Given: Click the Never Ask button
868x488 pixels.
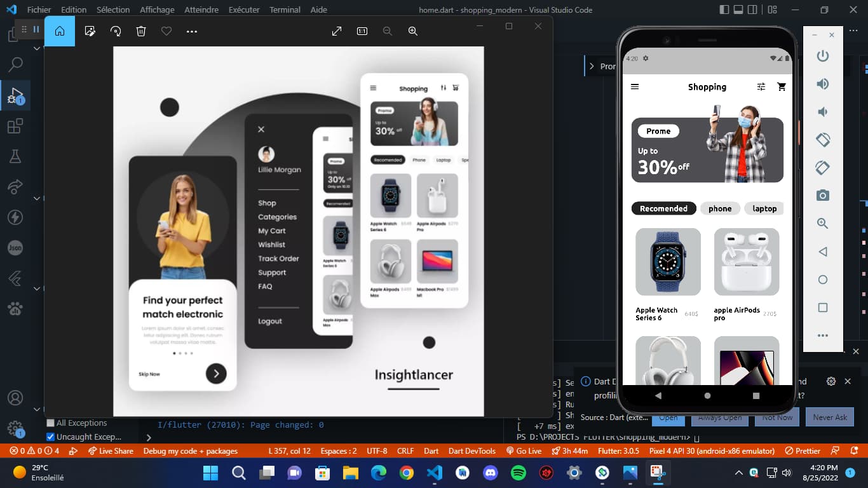Looking at the screenshot, I should click(x=830, y=417).
